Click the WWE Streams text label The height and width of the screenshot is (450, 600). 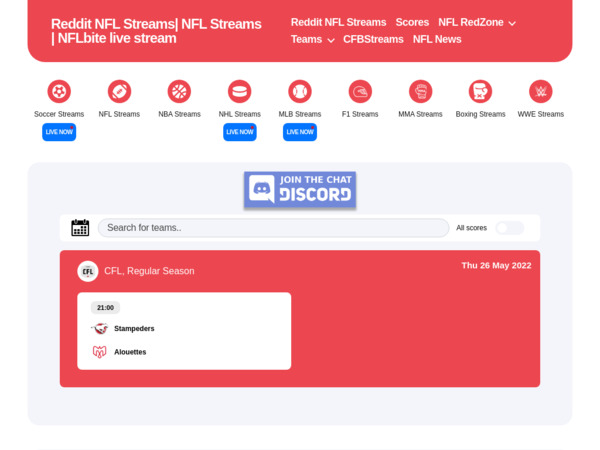point(541,114)
